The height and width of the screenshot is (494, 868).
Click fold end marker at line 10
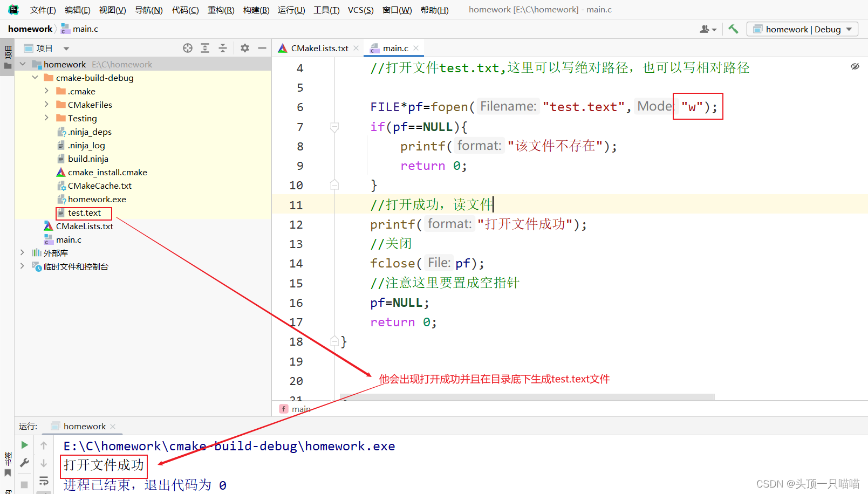tap(334, 185)
